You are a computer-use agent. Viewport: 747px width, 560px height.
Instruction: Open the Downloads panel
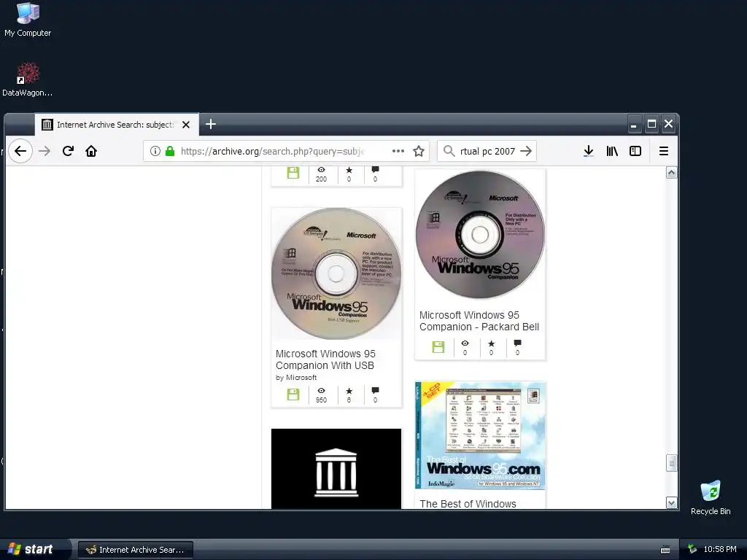589,151
